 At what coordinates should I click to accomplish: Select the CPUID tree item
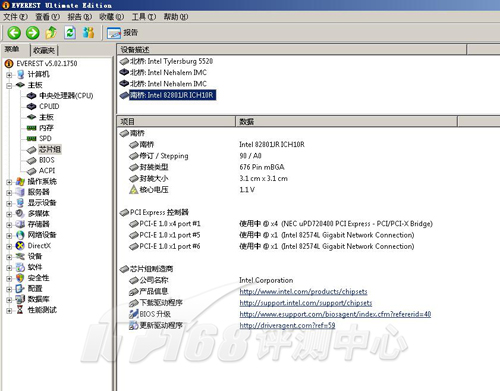point(49,106)
